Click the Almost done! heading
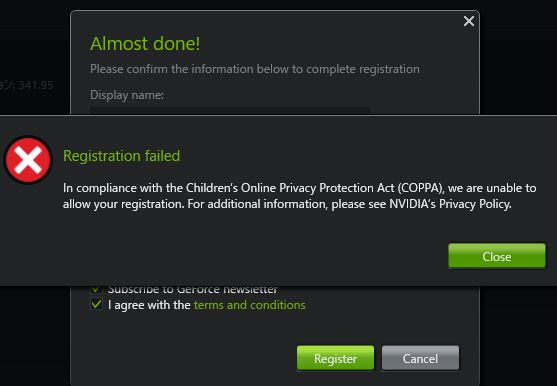The image size is (557, 386). (x=145, y=44)
